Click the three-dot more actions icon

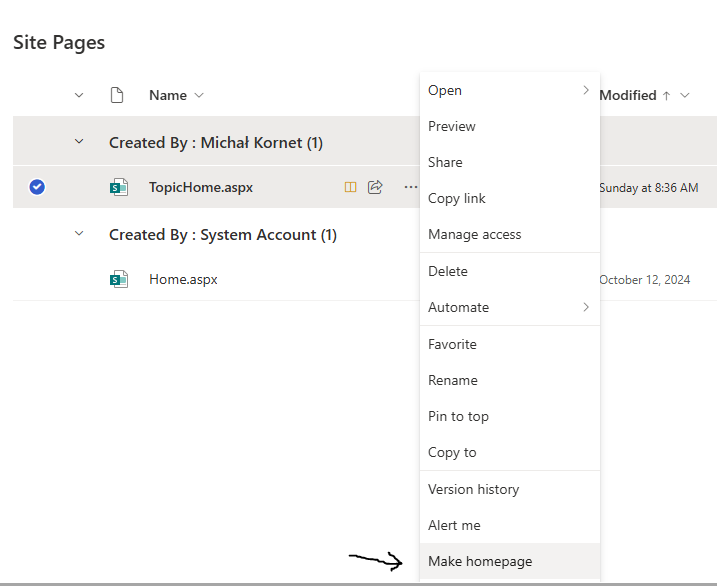[410, 187]
